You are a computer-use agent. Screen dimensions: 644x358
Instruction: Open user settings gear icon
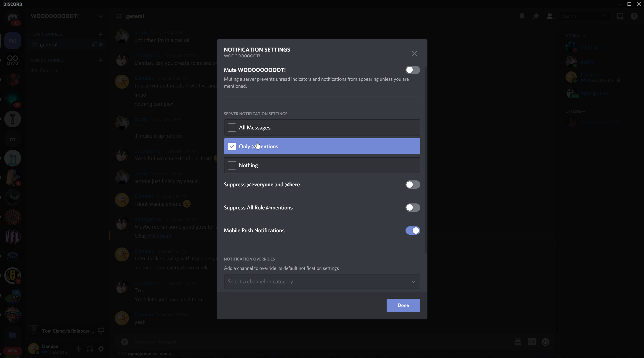pyautogui.click(x=101, y=348)
